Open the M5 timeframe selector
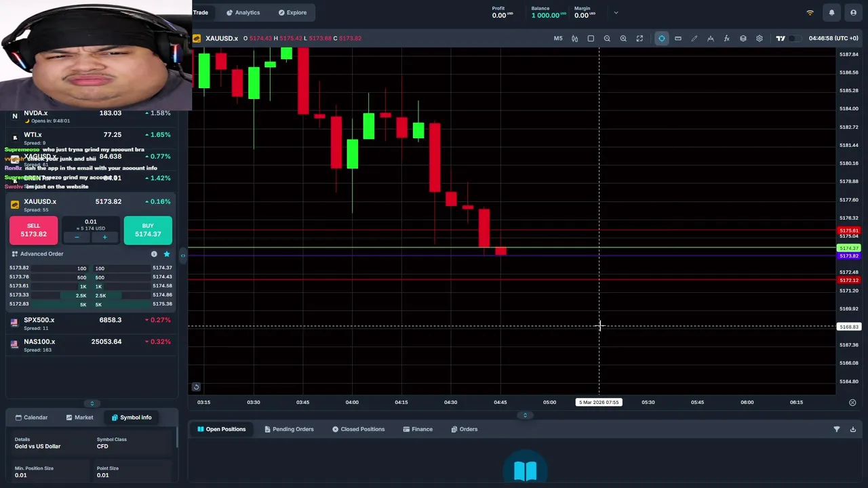Screen dimensions: 868x488 558,39
